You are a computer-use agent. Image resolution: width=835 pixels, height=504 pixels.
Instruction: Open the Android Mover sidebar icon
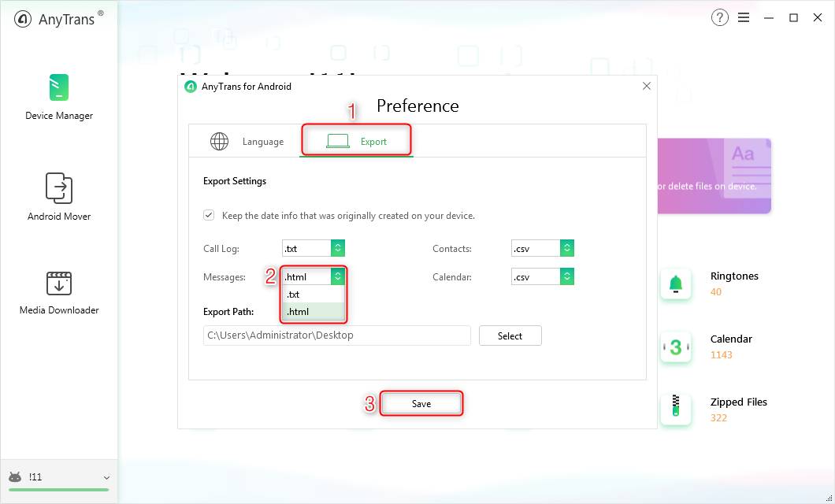[59, 188]
